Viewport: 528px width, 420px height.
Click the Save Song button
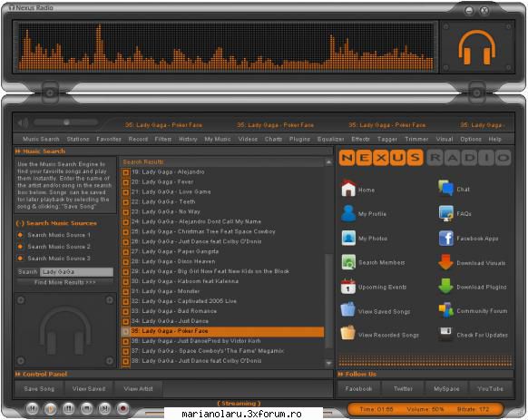click(x=39, y=388)
